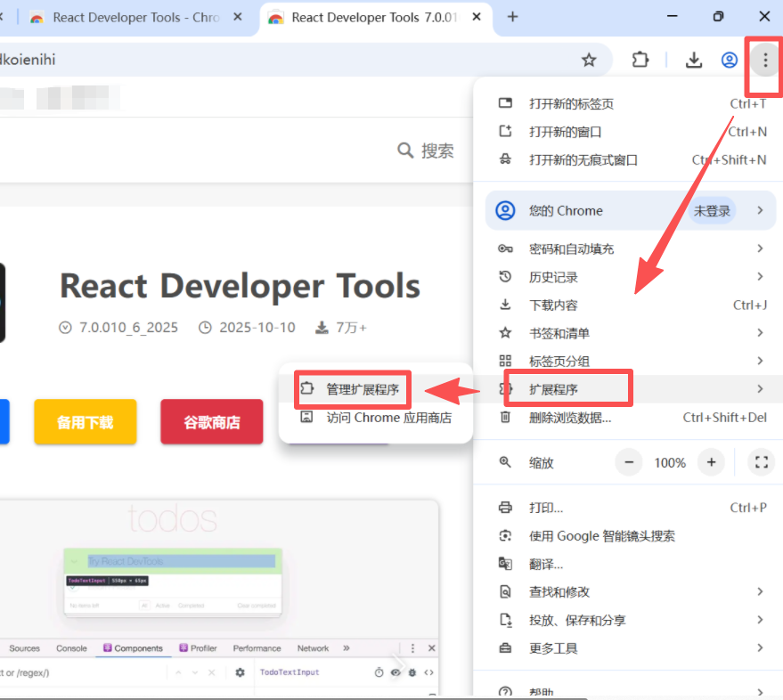Click the 未登录 sign-in badge
783x700 pixels.
(x=712, y=211)
